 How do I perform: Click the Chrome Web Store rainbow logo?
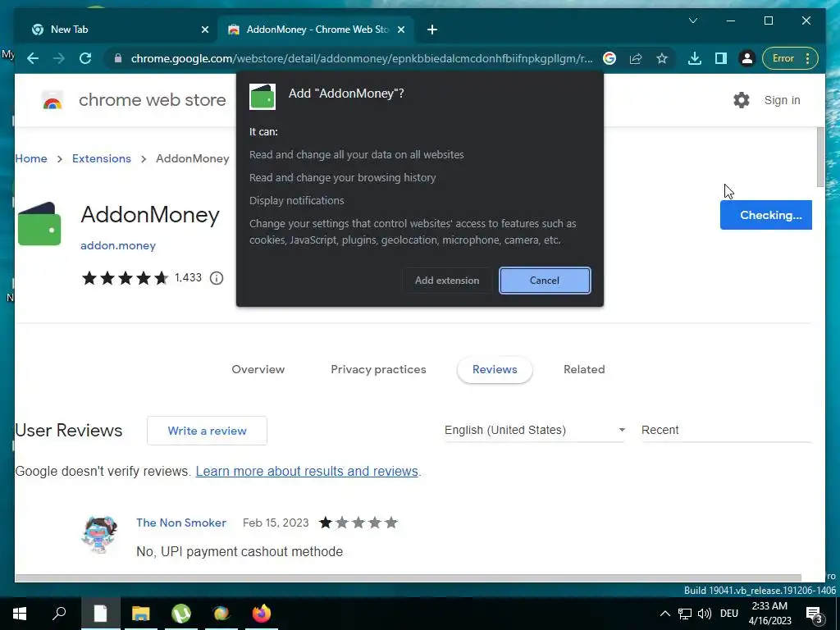coord(52,100)
